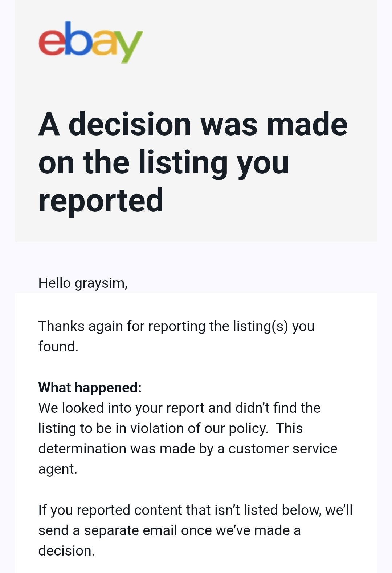Click the eBay logo
Image resolution: width=392 pixels, height=573 pixels.
(90, 41)
